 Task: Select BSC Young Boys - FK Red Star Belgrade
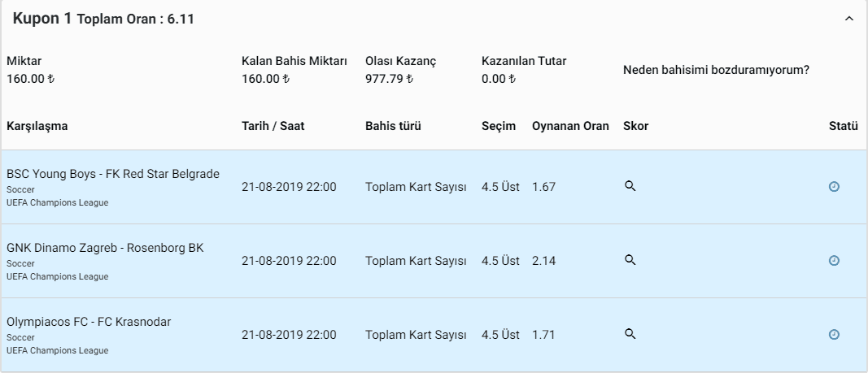[x=113, y=174]
